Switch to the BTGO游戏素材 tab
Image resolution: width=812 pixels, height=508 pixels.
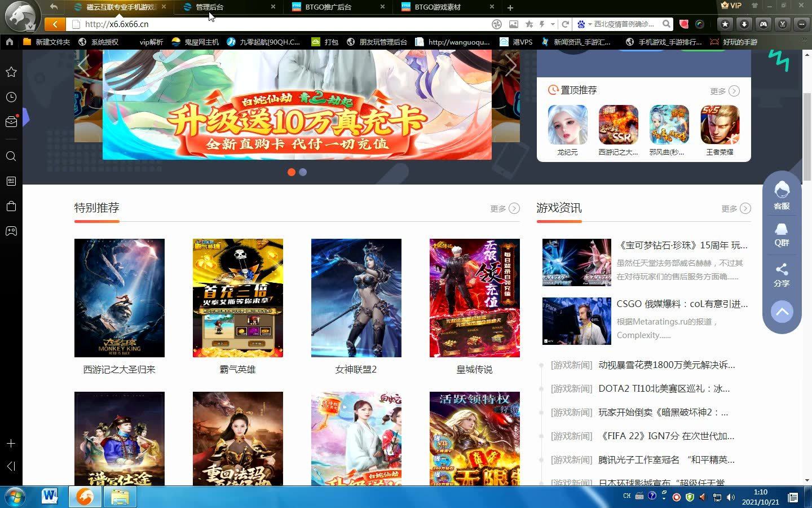click(438, 7)
